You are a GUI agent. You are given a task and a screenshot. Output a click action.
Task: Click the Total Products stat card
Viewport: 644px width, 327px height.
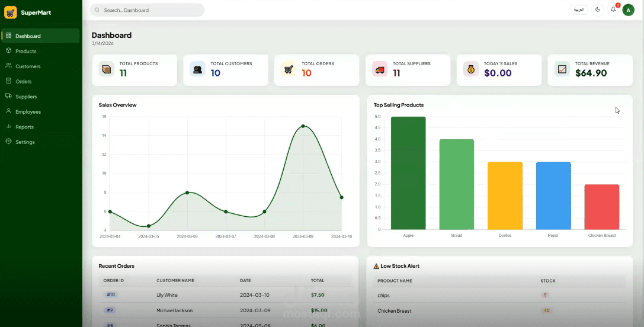click(x=134, y=70)
